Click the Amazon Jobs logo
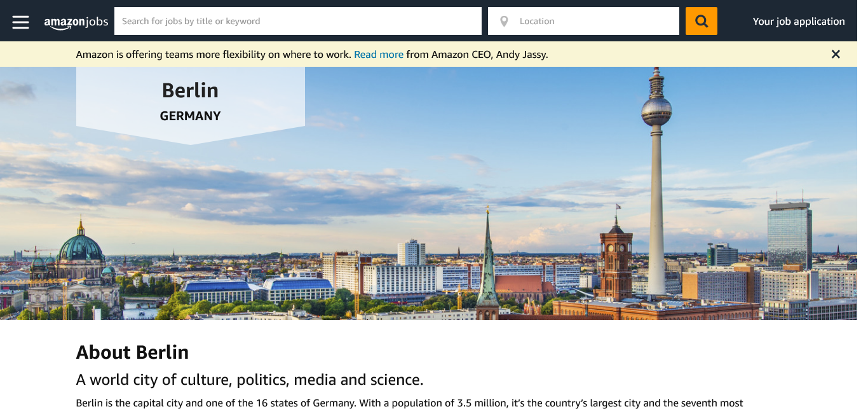This screenshot has height=409, width=868. click(x=76, y=22)
